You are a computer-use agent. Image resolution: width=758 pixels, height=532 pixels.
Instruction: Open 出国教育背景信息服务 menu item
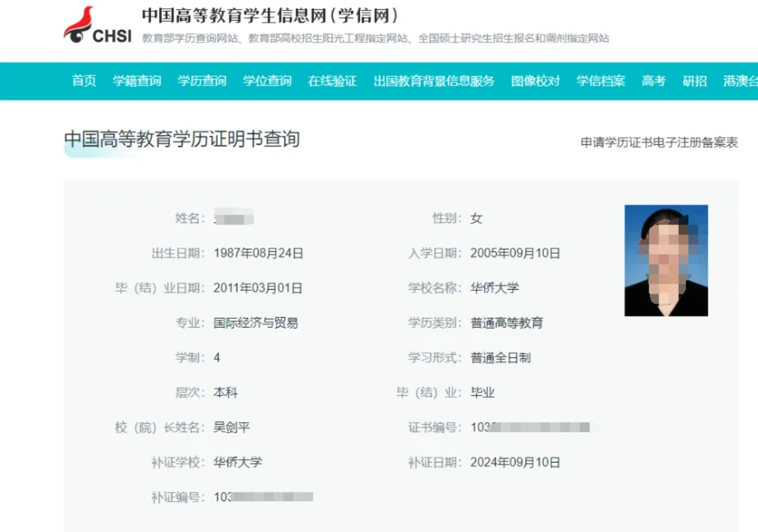coord(434,81)
